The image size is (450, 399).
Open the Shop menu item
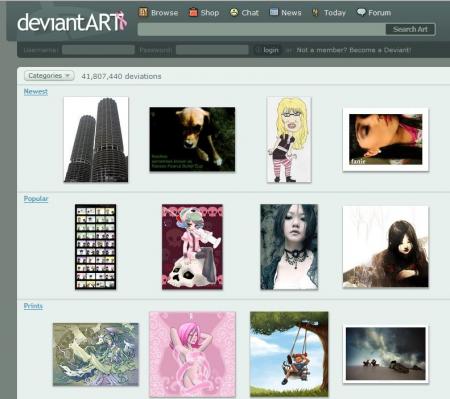(210, 13)
